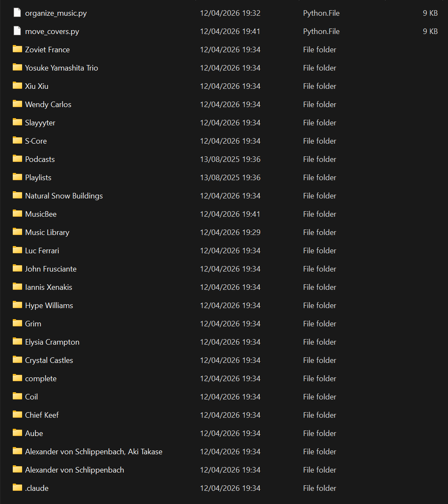Click the Elysia Crampton folder icon
Image resolution: width=448 pixels, height=504 pixels.
(17, 341)
